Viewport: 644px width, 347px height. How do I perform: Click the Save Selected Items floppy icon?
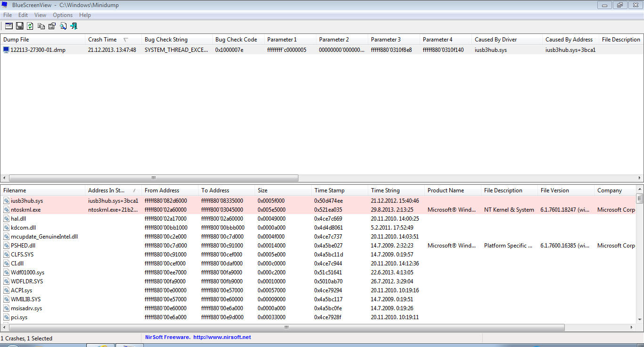(x=20, y=26)
